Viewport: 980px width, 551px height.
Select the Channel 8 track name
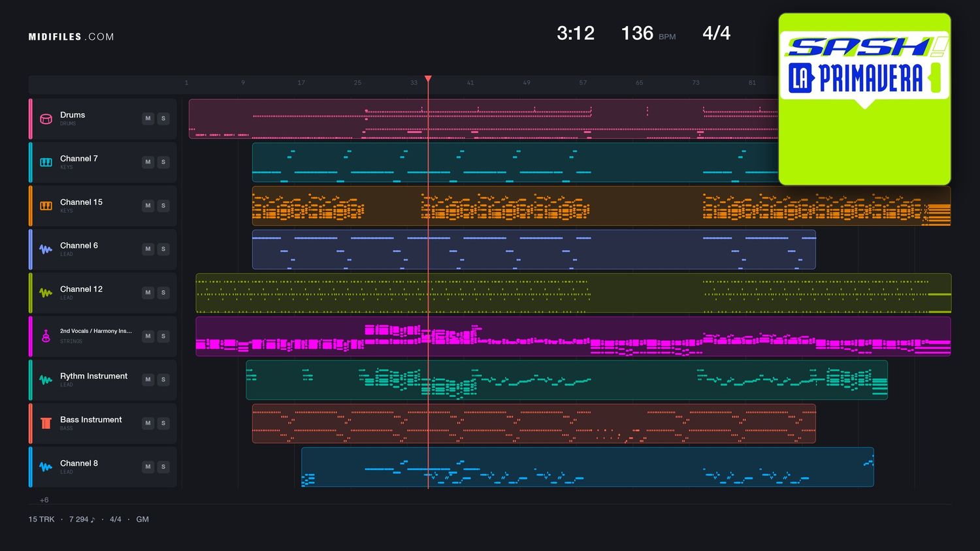pyautogui.click(x=79, y=464)
